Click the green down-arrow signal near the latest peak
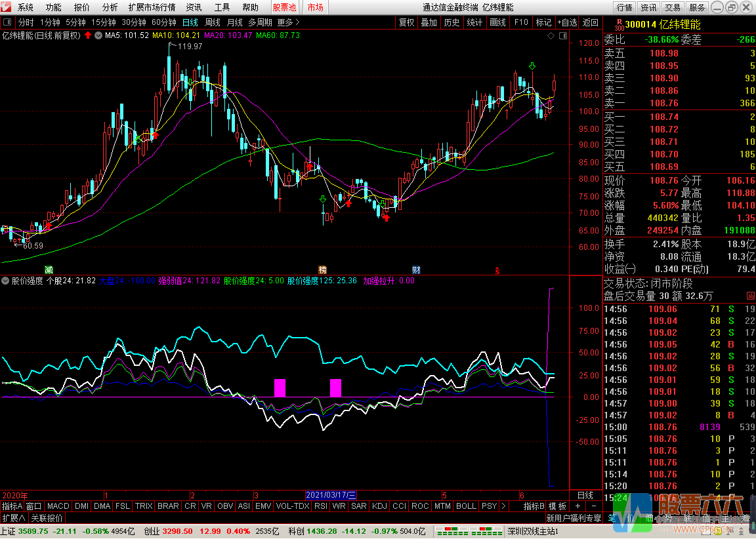This screenshot has height=539, width=756. [532, 66]
